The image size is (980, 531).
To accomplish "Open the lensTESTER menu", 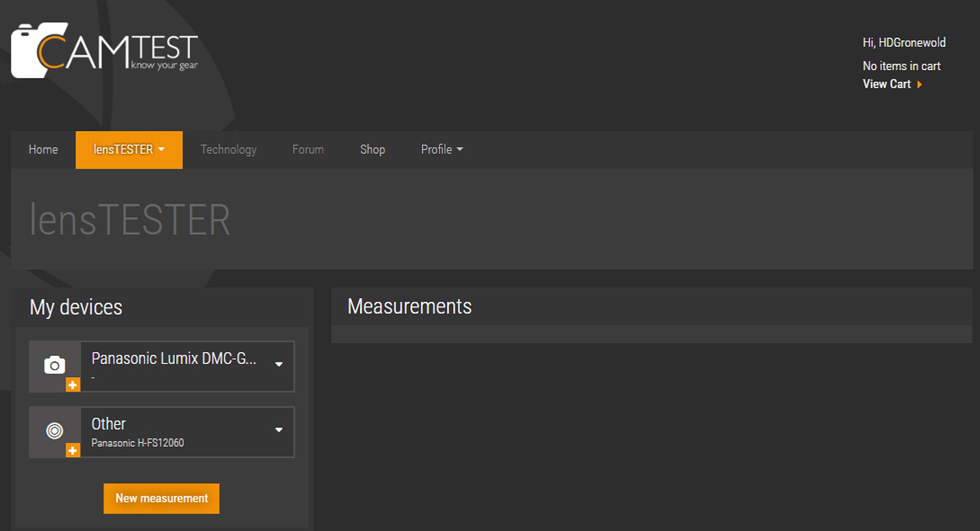I will [129, 150].
